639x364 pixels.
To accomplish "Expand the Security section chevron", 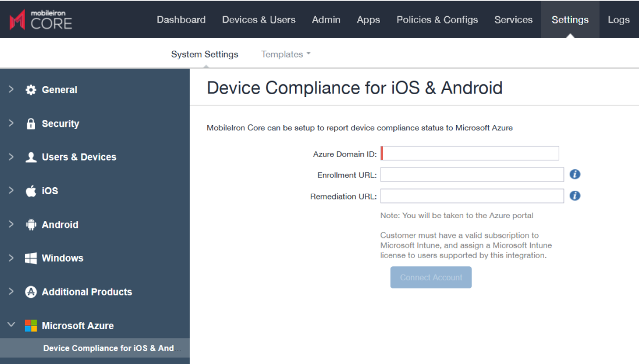I will click(x=11, y=123).
